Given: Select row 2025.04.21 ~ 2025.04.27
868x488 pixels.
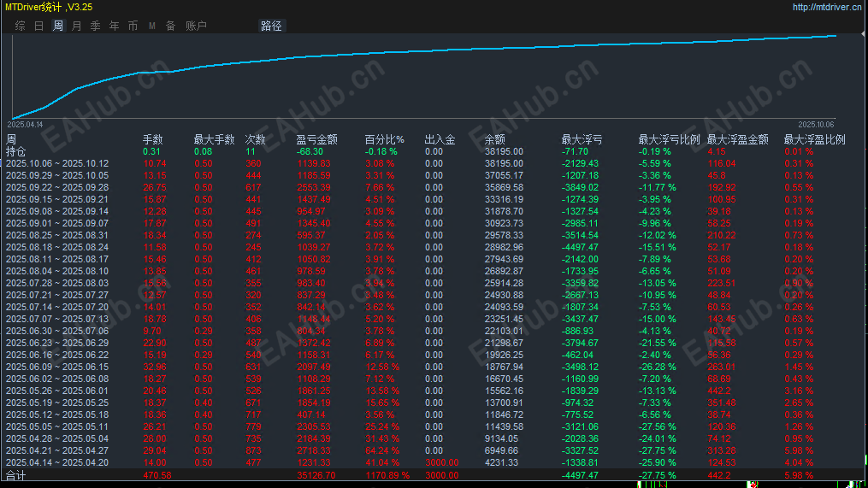Looking at the screenshot, I should click(57, 450).
